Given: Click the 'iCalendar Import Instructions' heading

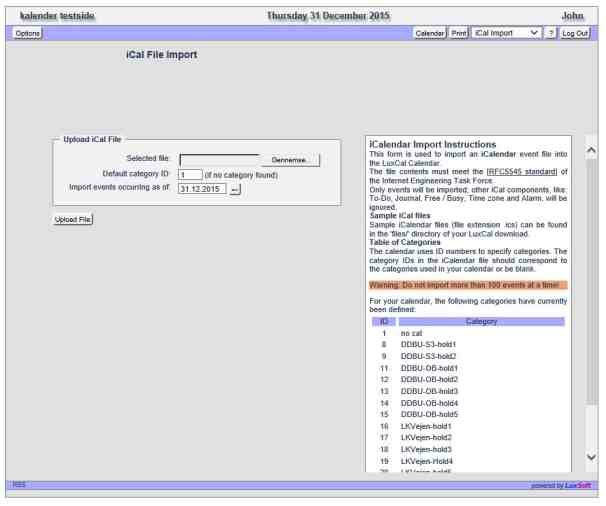Looking at the screenshot, I should pyautogui.click(x=432, y=145).
